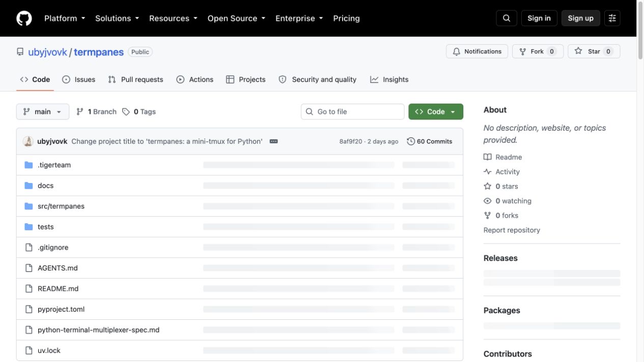Open the uv.lock file name

[49, 350]
